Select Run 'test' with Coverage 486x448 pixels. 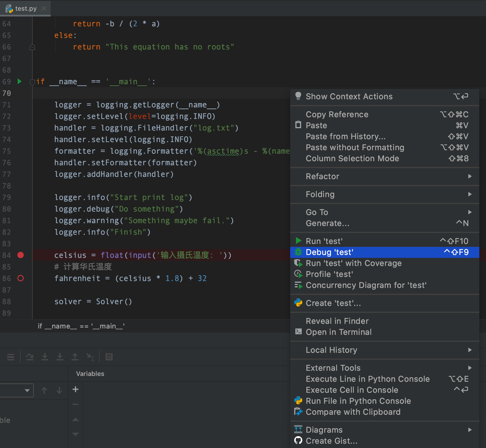coord(385,263)
